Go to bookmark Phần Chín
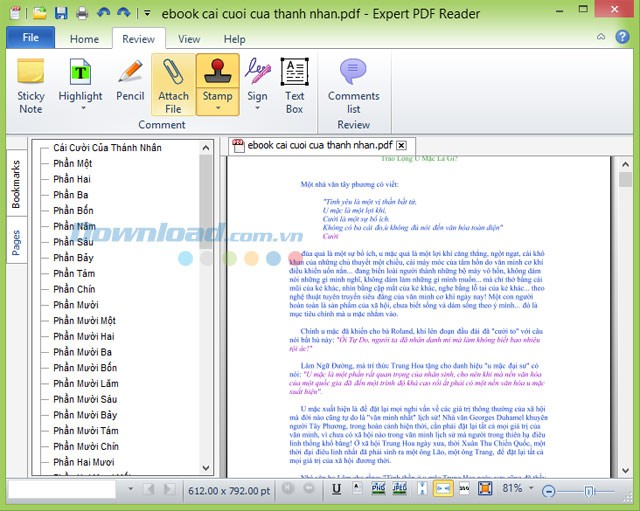This screenshot has width=640, height=511. pos(74,289)
